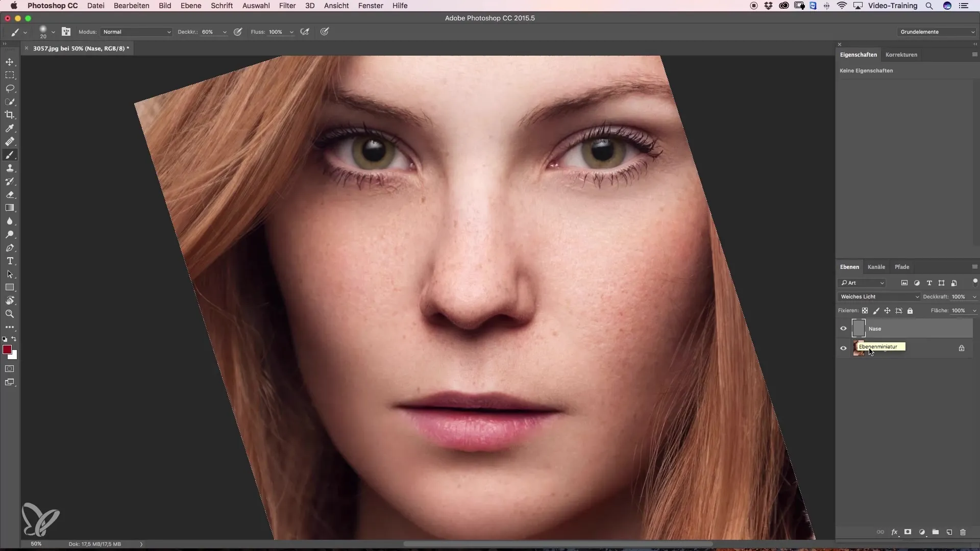The height and width of the screenshot is (551, 980).
Task: Toggle visibility of the Nase layer
Action: [843, 329]
